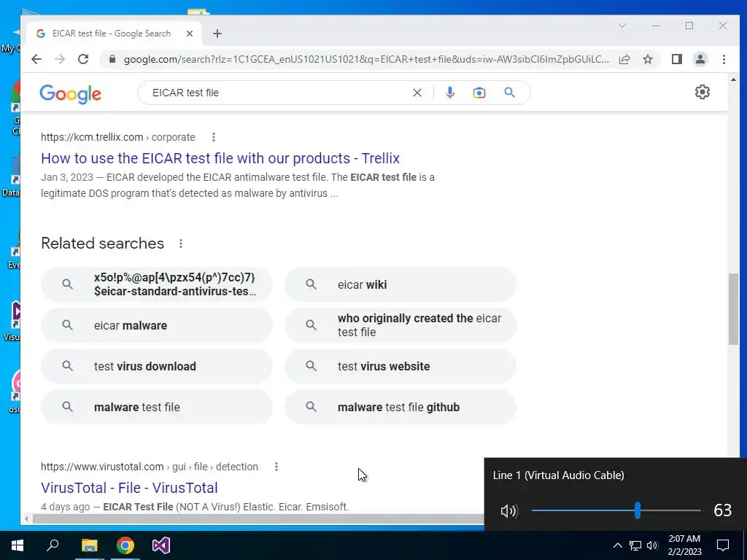Image resolution: width=747 pixels, height=560 pixels.
Task: Search related term malware test file github
Action: pyautogui.click(x=400, y=407)
